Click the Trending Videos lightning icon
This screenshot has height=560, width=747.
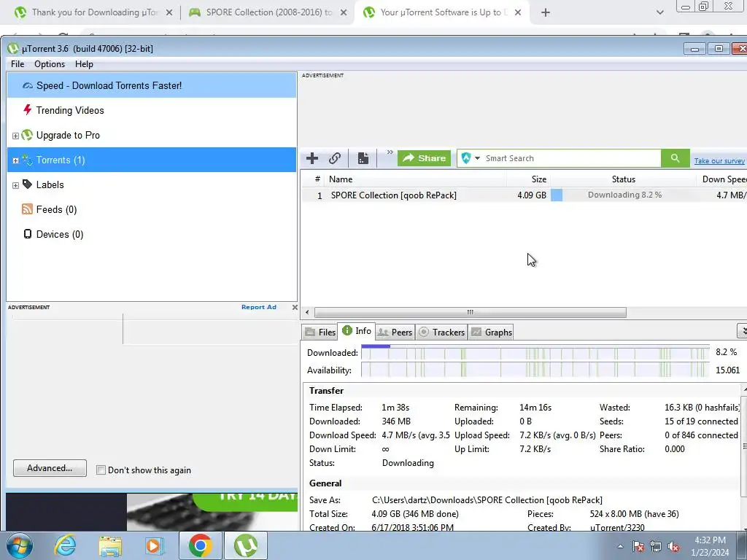coord(27,110)
